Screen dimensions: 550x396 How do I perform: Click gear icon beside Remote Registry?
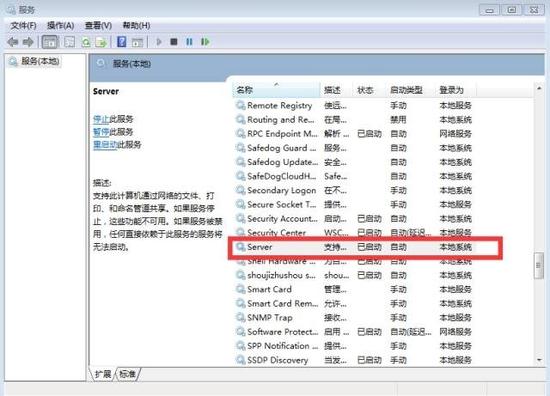pos(240,105)
